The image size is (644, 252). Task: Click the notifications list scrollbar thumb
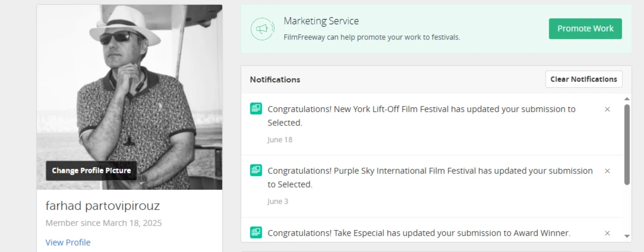pos(627,144)
